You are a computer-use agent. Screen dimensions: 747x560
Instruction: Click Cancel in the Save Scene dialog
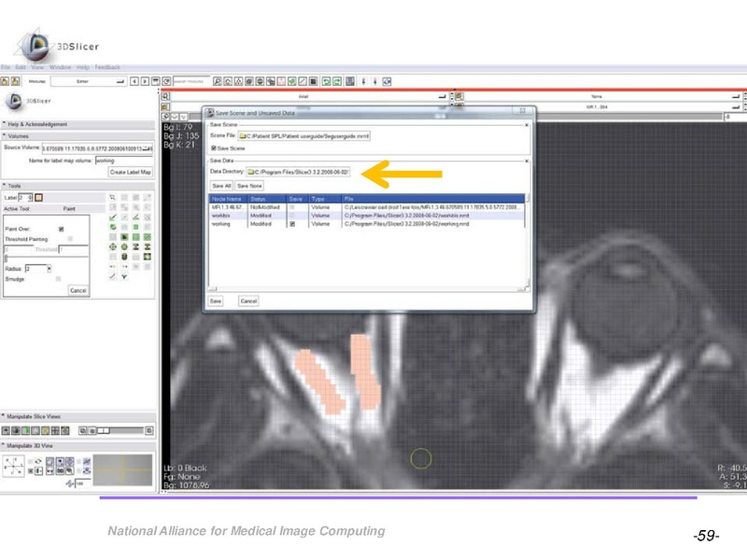coord(248,301)
